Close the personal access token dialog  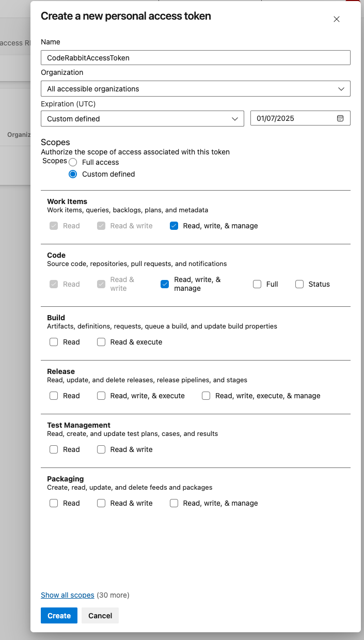click(x=336, y=19)
